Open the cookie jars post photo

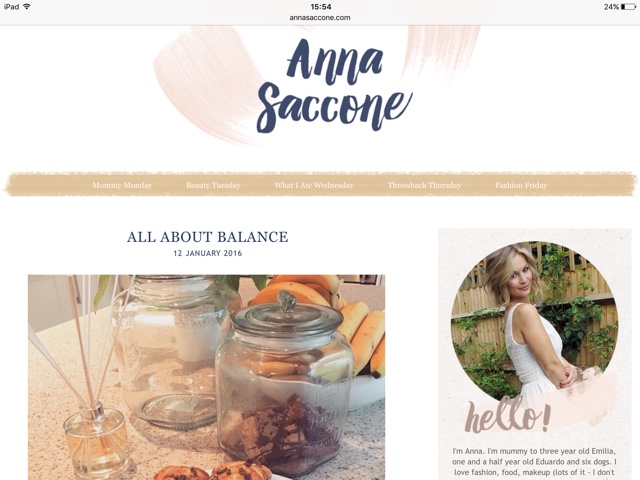point(206,377)
